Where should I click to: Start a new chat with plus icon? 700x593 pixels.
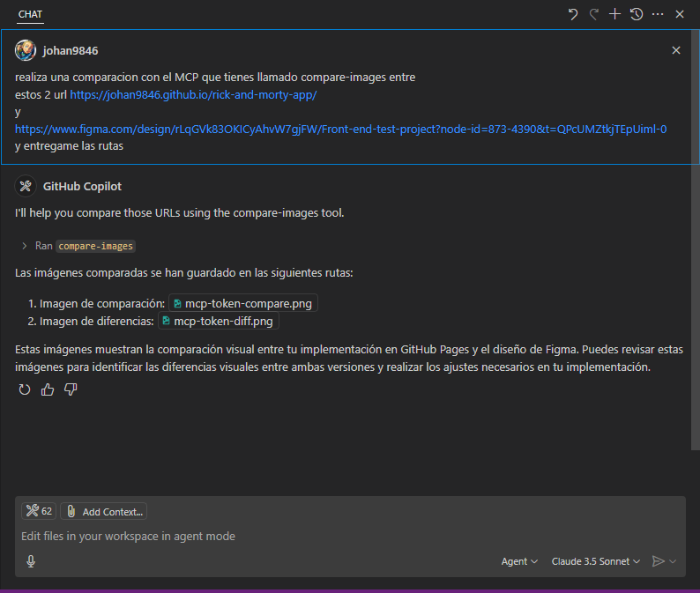pos(614,14)
